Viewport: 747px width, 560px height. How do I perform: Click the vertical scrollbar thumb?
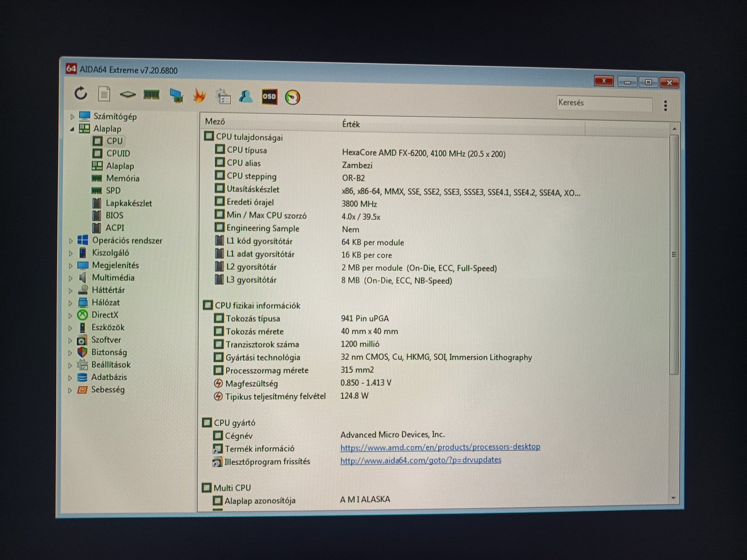[x=674, y=255]
